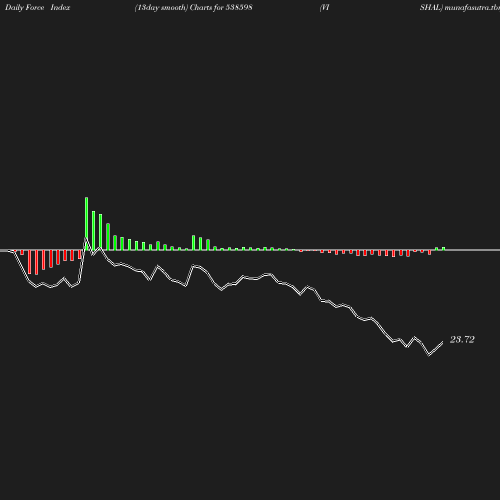
Task: Click the tallest green force index bar
Action: point(87,223)
